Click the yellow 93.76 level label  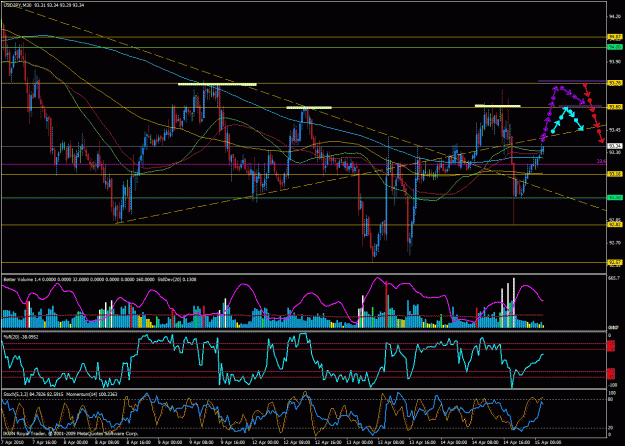pyautogui.click(x=613, y=83)
